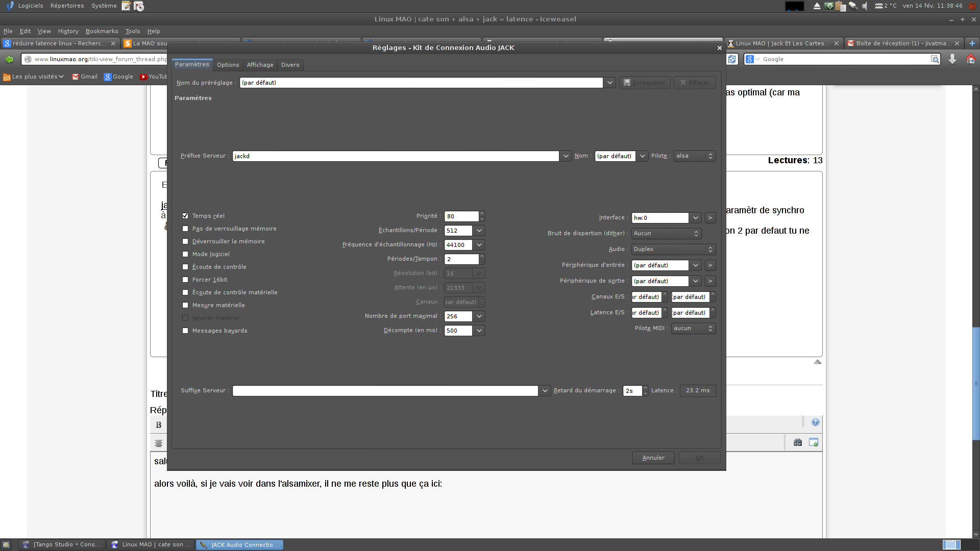Click the Annuler button

coord(653,458)
